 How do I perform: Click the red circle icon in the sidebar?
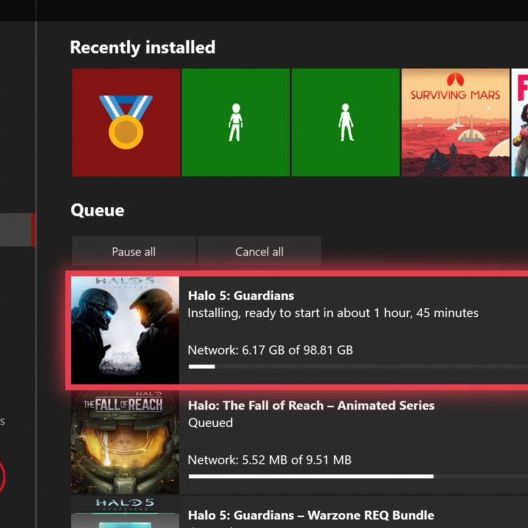(x=2, y=477)
